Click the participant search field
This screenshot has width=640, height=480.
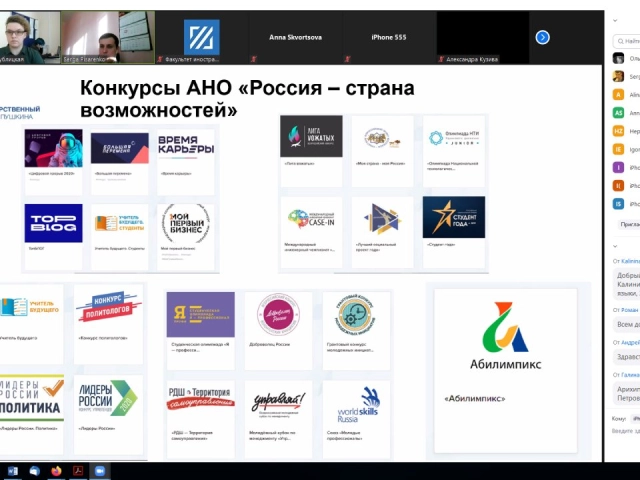pos(627,41)
